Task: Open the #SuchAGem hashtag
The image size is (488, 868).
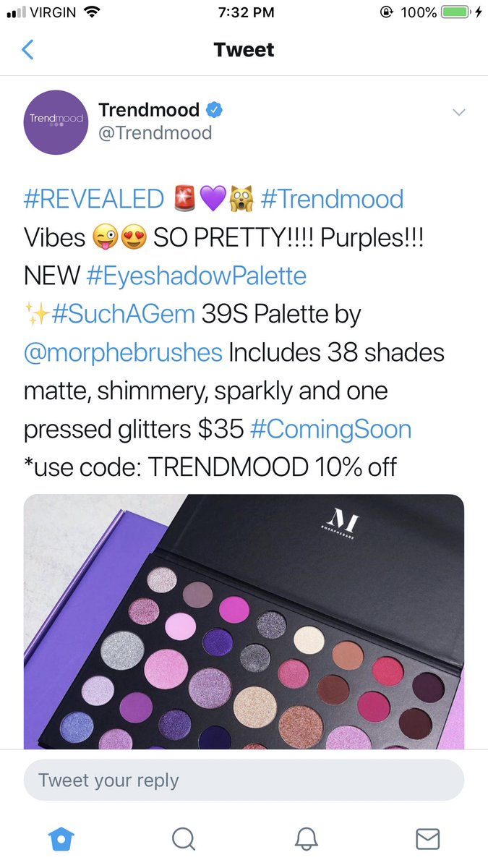Action: (x=123, y=314)
